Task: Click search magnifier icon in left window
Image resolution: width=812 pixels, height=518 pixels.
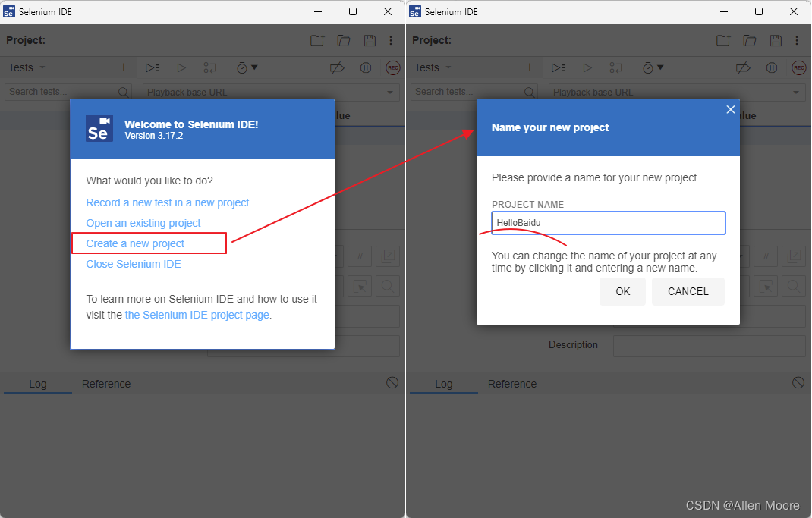Action: (x=123, y=92)
